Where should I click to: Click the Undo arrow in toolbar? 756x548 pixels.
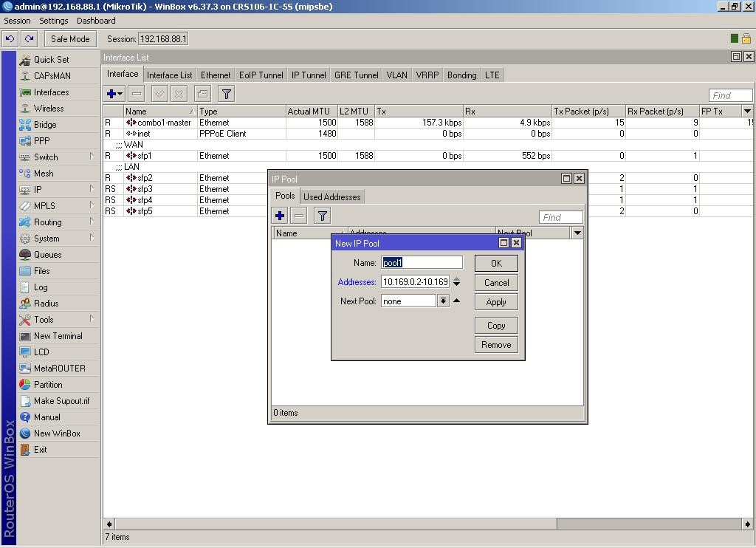coord(10,39)
